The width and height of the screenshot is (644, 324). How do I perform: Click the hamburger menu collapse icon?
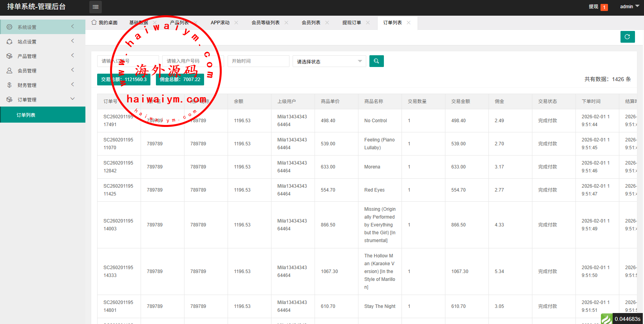[x=96, y=7]
